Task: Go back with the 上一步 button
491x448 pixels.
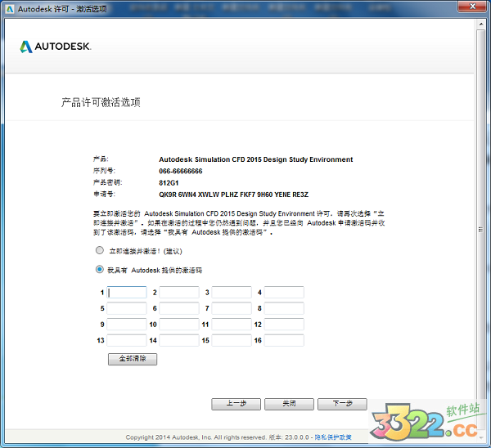Action: 236,404
